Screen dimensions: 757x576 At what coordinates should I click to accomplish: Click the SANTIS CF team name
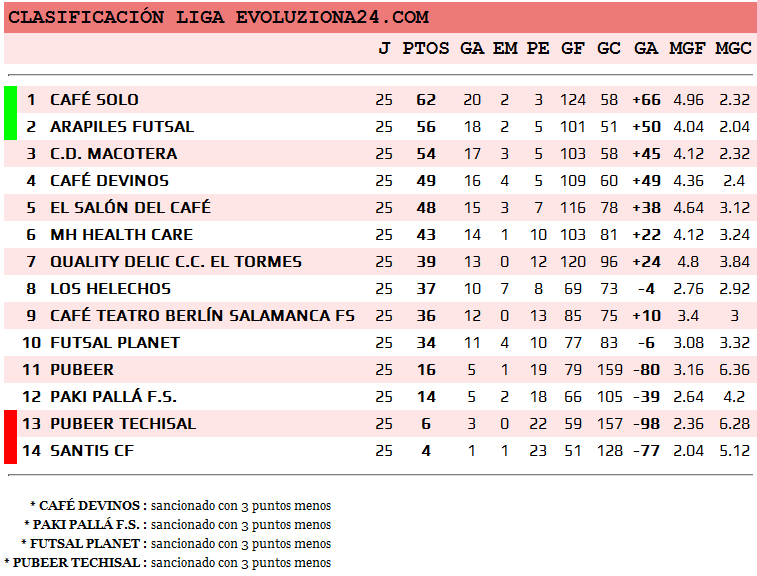pos(91,451)
